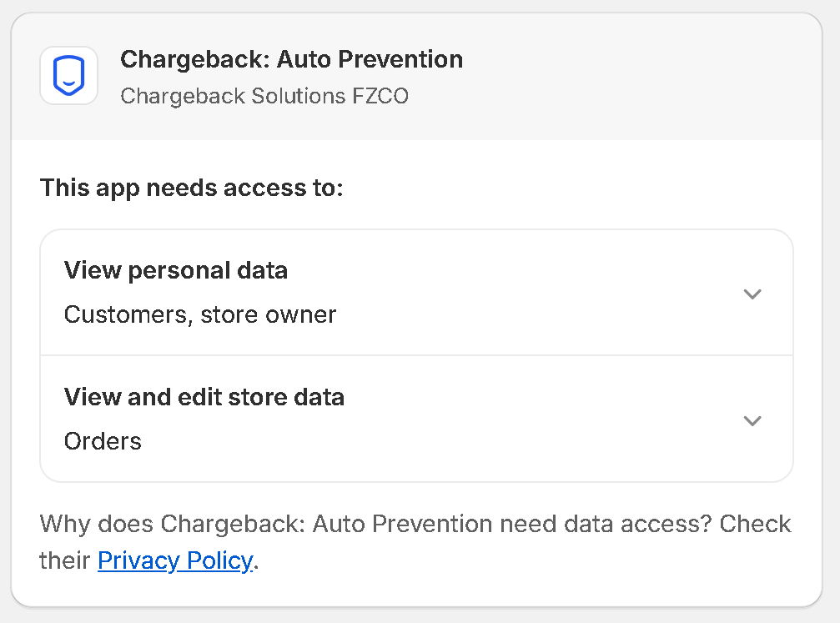Screen dimensions: 840x623
Task: Click the View personal data heading
Action: [176, 270]
